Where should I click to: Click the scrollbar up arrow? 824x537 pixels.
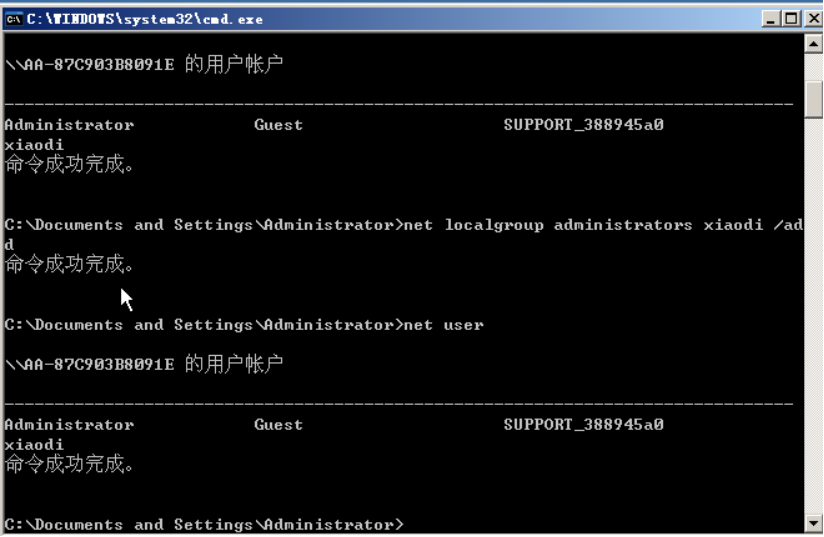click(x=814, y=45)
